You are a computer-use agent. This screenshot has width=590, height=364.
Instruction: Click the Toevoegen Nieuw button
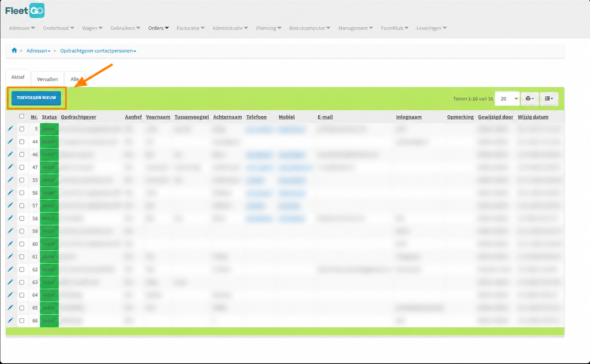click(x=36, y=98)
